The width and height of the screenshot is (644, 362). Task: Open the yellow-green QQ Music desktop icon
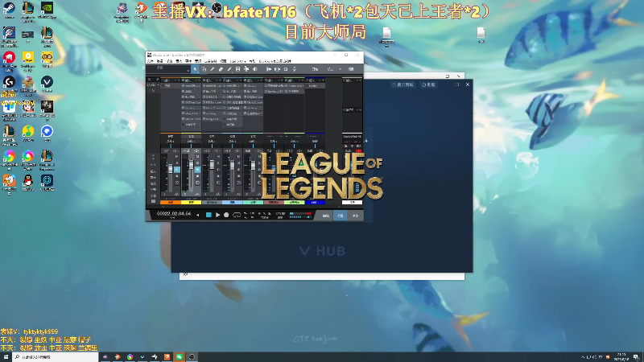point(28,131)
